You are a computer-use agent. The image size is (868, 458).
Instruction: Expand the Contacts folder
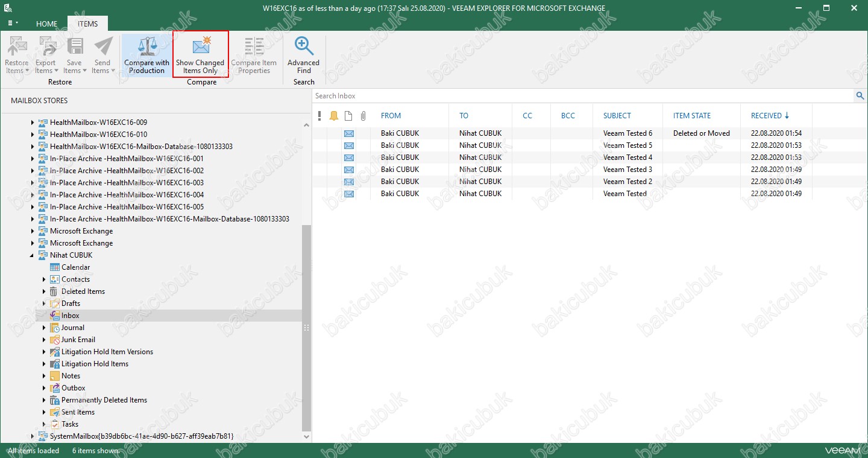coord(44,279)
